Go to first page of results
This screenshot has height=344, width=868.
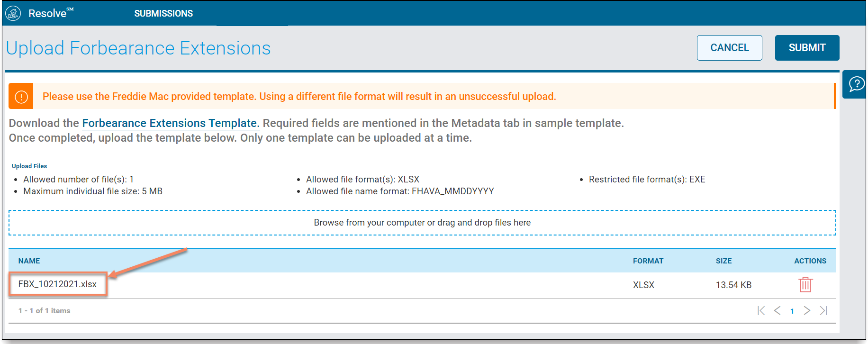pyautogui.click(x=761, y=311)
